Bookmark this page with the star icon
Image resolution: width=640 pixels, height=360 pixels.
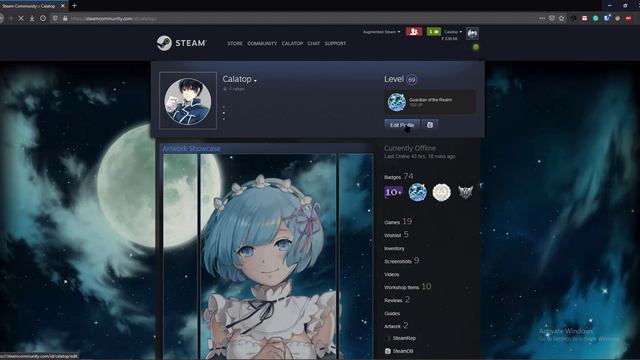pyautogui.click(x=562, y=18)
